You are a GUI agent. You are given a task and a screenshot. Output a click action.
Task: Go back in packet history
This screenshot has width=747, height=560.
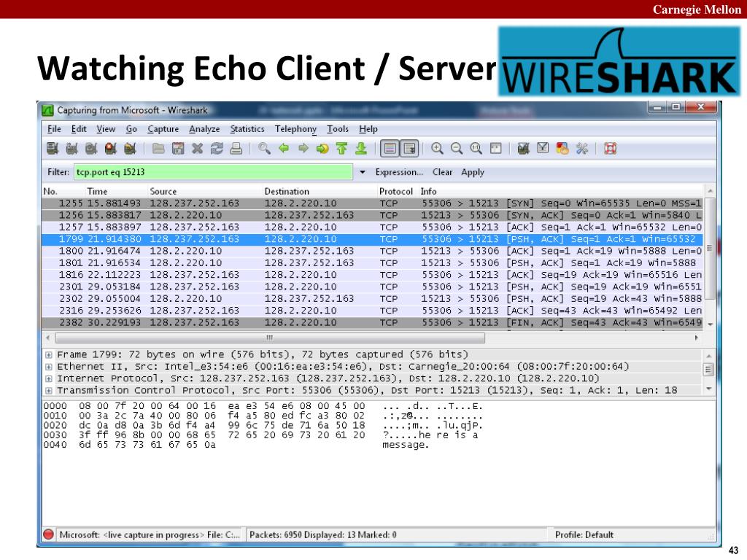[x=284, y=149]
